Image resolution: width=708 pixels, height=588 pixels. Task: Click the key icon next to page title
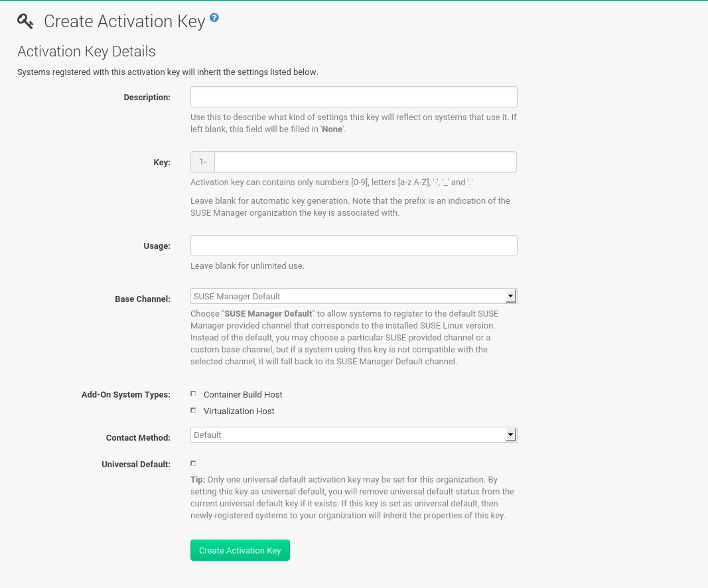click(x=25, y=21)
